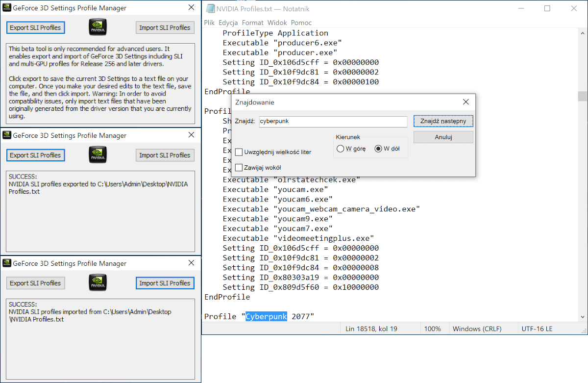Click Export SLI Profiles in the top window
Viewport: 588px width, 383px height.
[35, 27]
